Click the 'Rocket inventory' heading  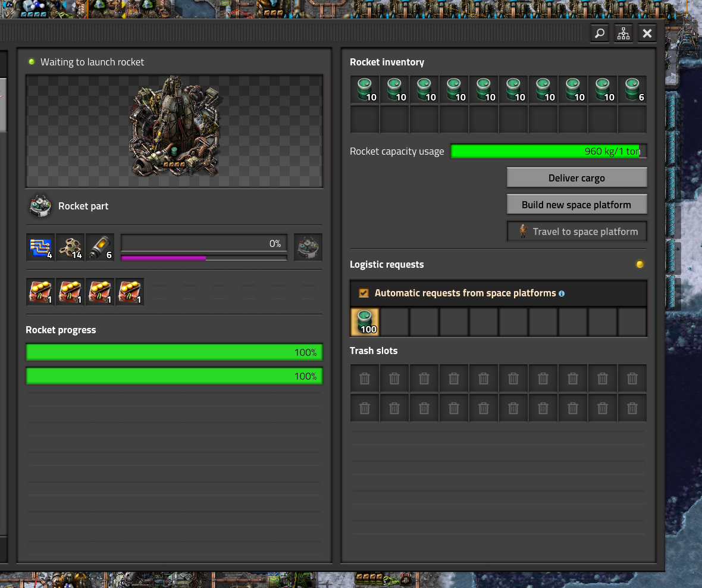coord(387,62)
